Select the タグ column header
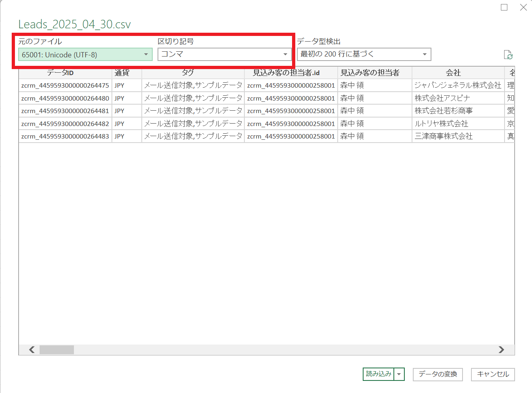 coord(193,73)
